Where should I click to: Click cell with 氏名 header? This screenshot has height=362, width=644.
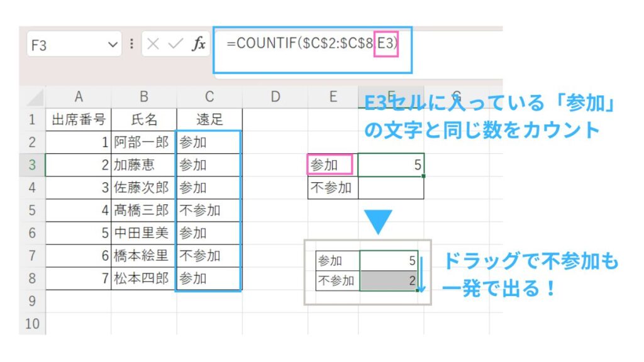click(144, 119)
